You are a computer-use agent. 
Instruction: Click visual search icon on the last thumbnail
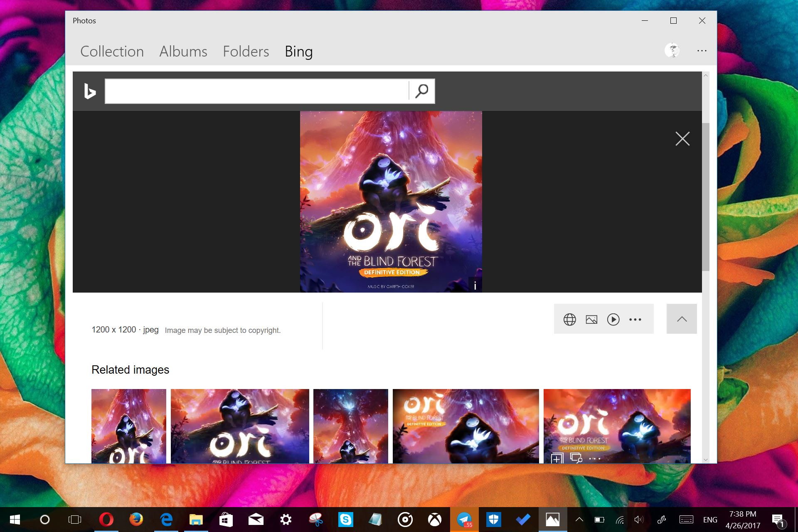click(576, 458)
